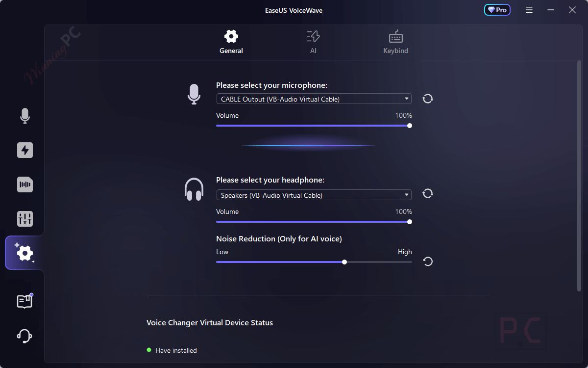Screen dimensions: 588x368
Task: Reset the Noise Reduction setting
Action: tap(427, 262)
